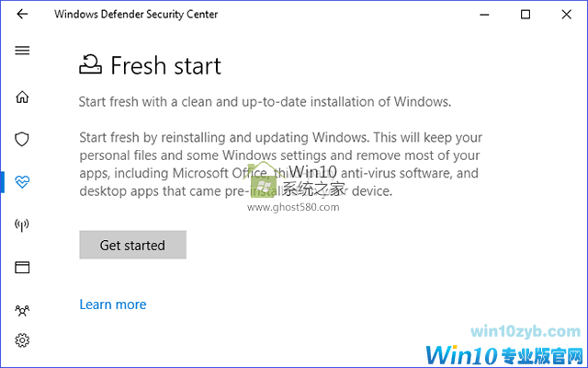Maximize the Security Center window
Screen dimensions: 588x368
[x=526, y=14]
